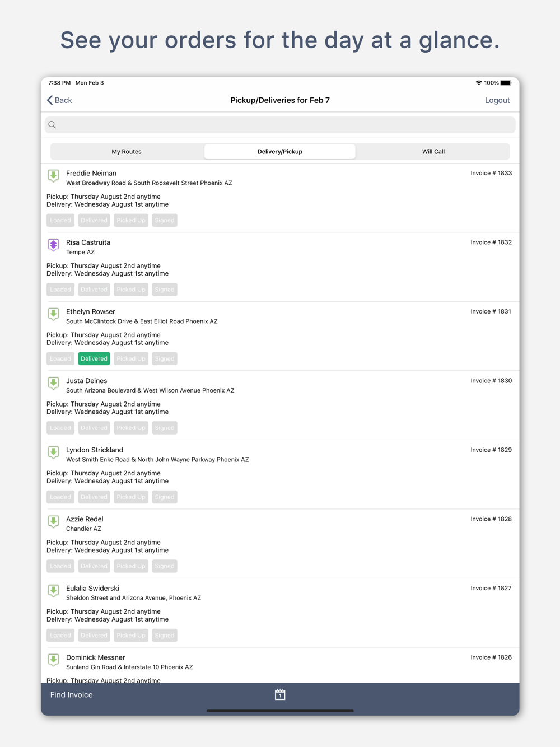Screen dimensions: 560x747
Task: Click Invoice # 1829 label
Action: [491, 450]
